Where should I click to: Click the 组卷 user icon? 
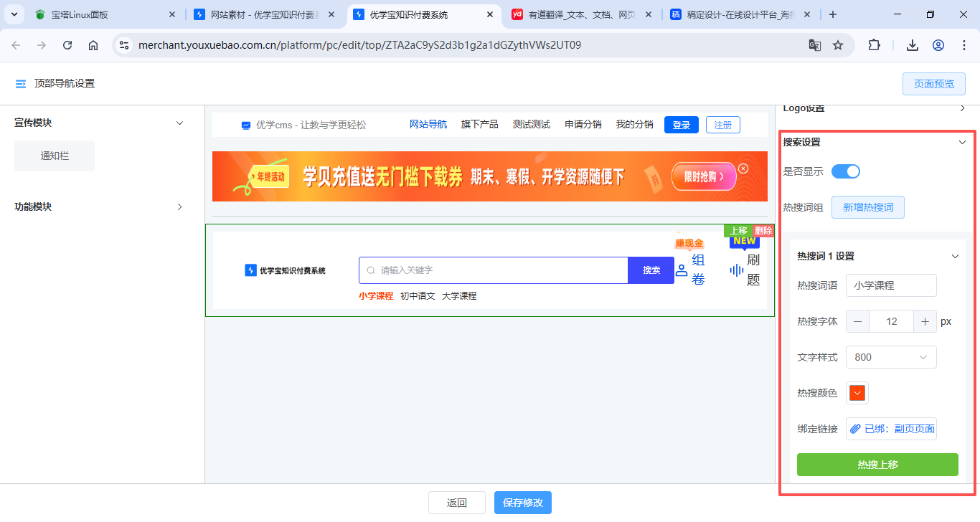[682, 270]
